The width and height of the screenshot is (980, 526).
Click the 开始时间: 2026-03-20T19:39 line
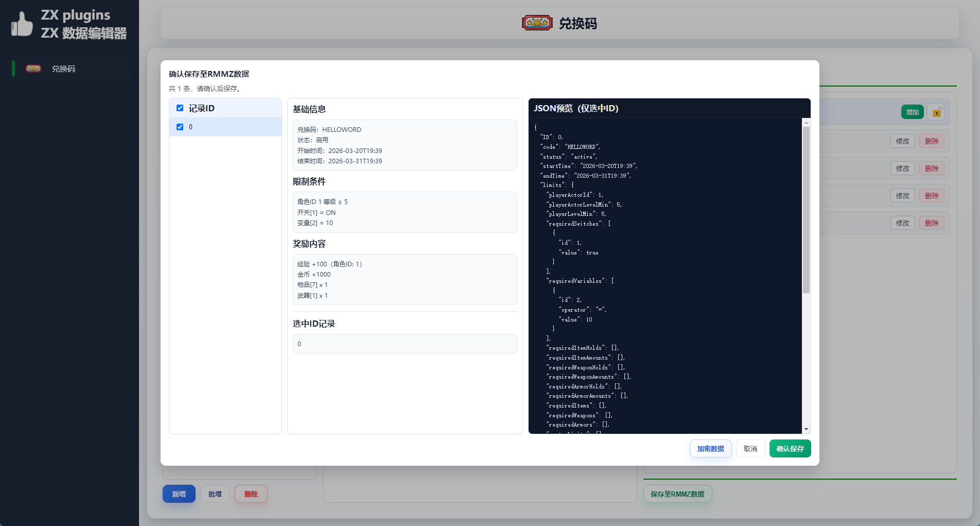pyautogui.click(x=340, y=151)
